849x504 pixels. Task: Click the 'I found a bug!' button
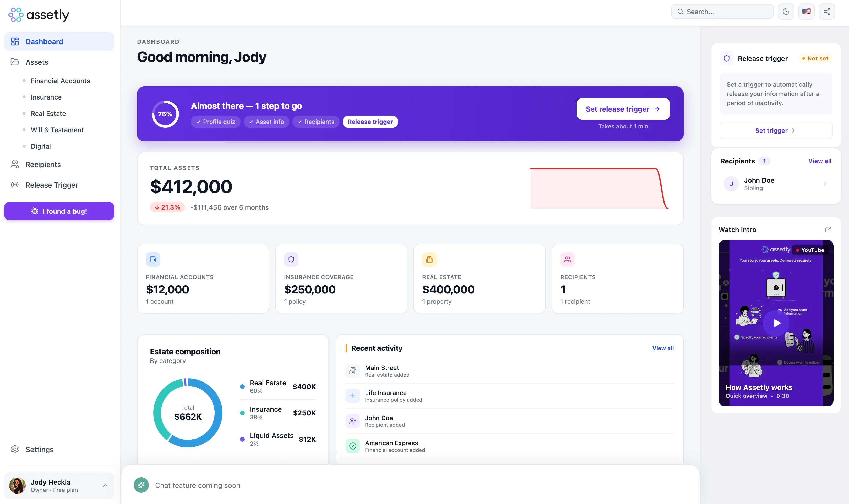(59, 211)
